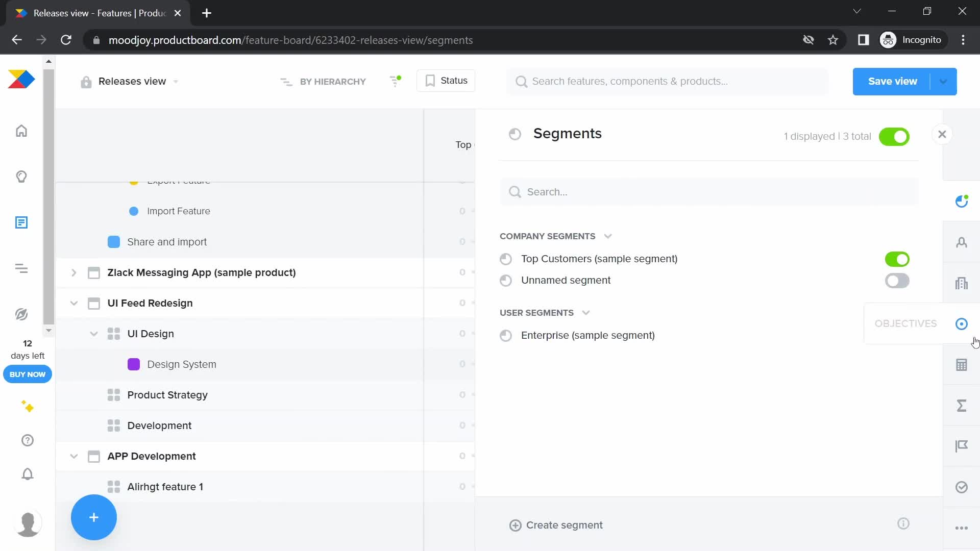Click Create segment link

tap(556, 525)
